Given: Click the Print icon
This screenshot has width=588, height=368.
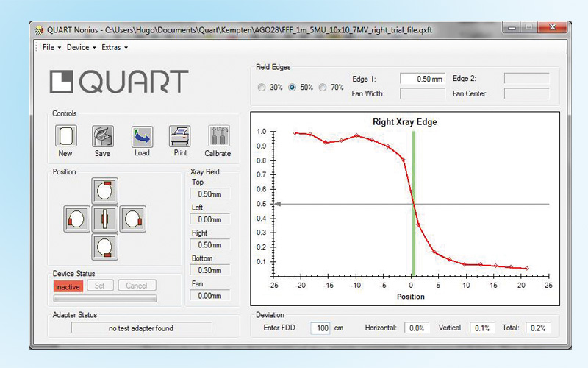Looking at the screenshot, I should 179,136.
